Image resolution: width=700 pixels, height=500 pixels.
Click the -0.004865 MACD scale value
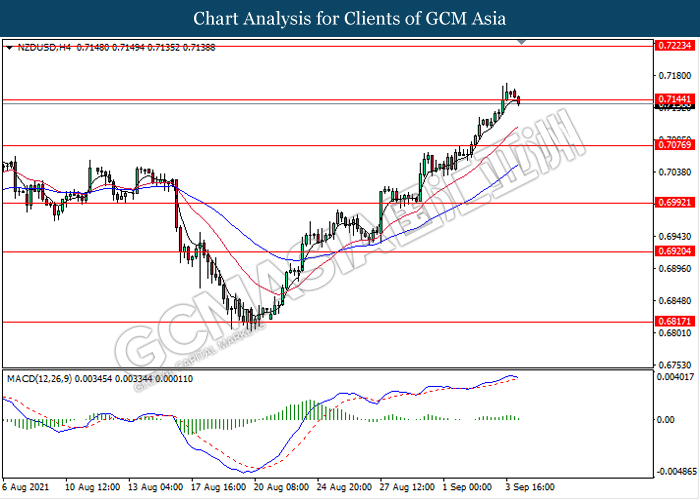675,472
